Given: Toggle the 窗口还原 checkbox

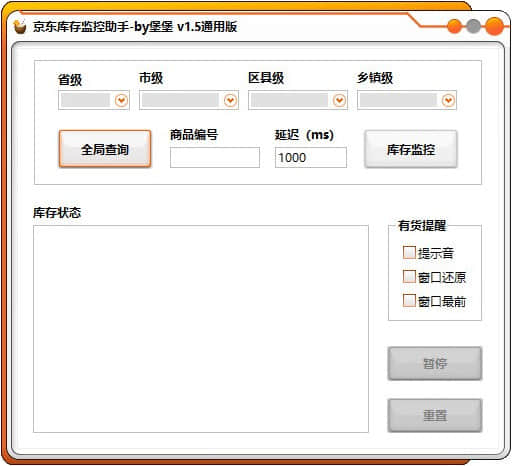Looking at the screenshot, I should pos(409,277).
